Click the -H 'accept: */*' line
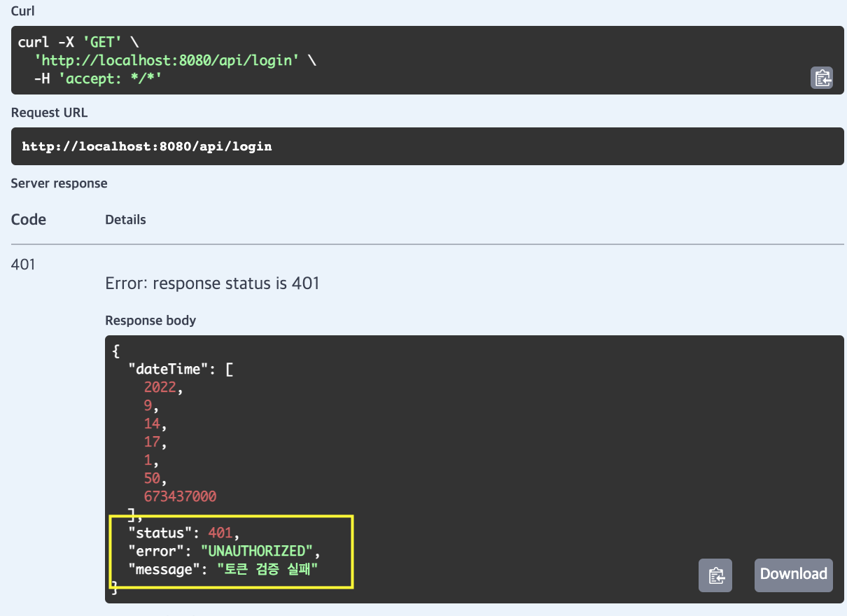This screenshot has width=847, height=616. (x=98, y=78)
